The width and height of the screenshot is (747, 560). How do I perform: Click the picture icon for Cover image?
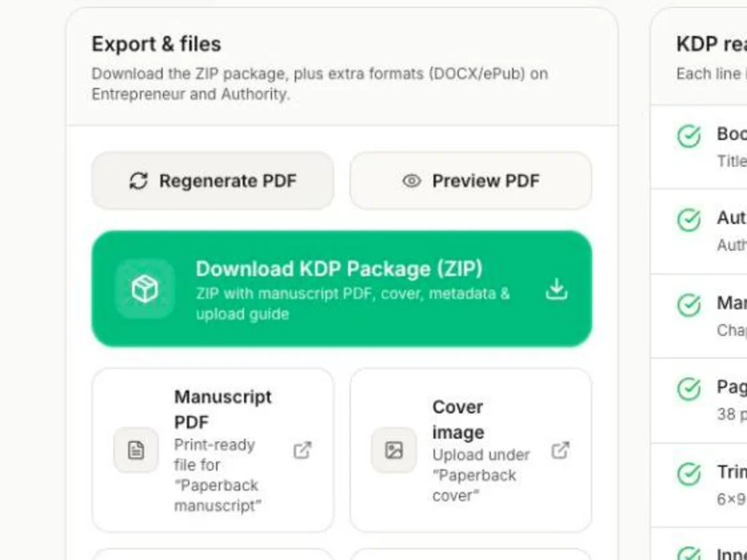[x=394, y=450]
